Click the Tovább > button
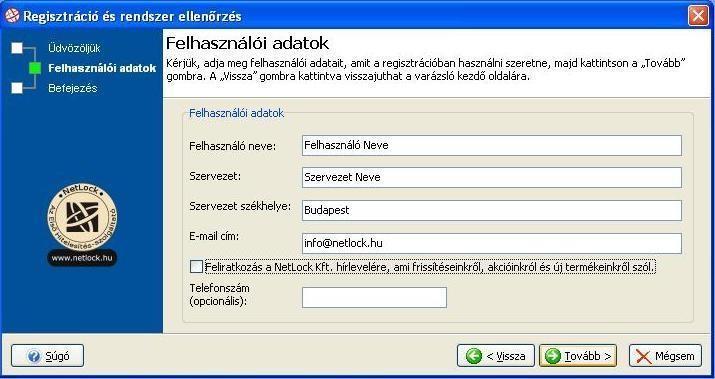This screenshot has height=379, width=715. (x=578, y=356)
